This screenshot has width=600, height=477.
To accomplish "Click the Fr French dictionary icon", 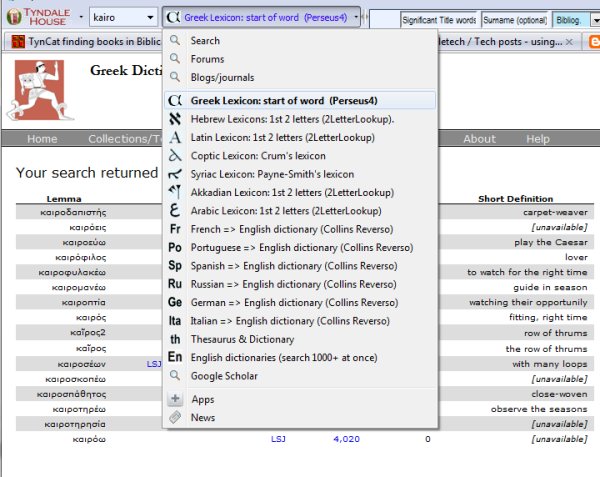I will [x=175, y=229].
